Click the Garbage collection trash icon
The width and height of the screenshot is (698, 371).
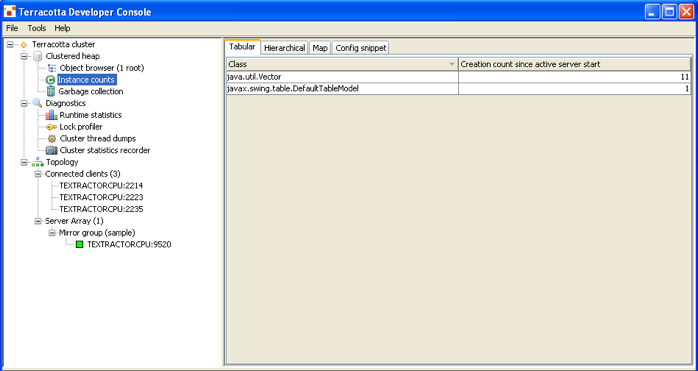click(x=51, y=91)
